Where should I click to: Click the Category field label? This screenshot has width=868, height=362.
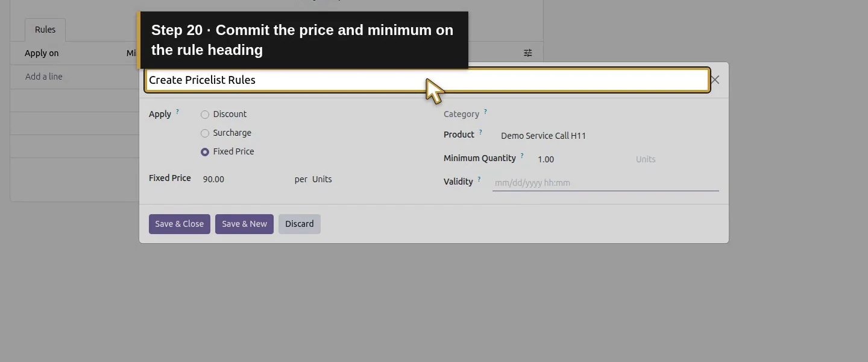[461, 114]
